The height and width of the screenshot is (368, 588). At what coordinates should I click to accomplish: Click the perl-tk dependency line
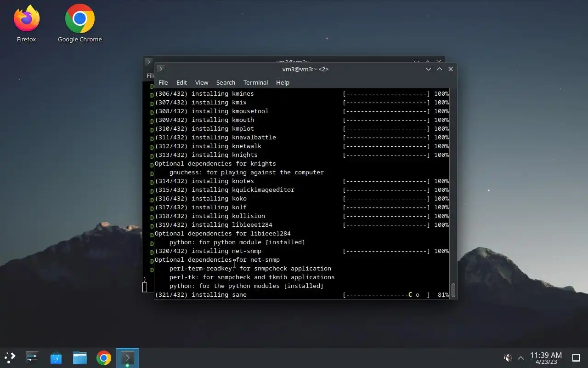pos(252,277)
